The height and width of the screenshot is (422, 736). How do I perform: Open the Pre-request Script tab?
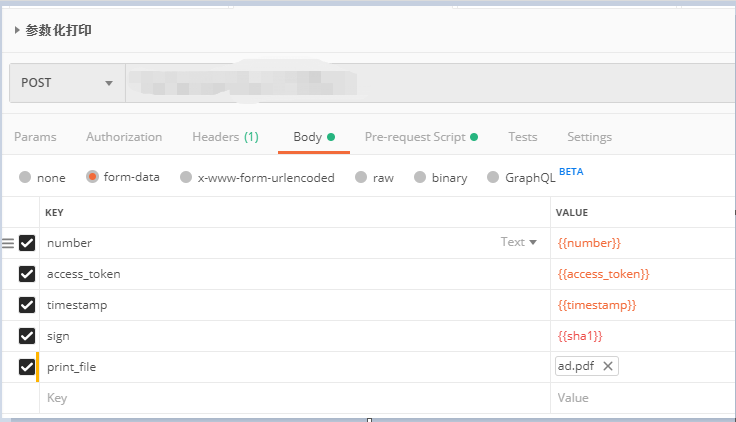point(415,137)
